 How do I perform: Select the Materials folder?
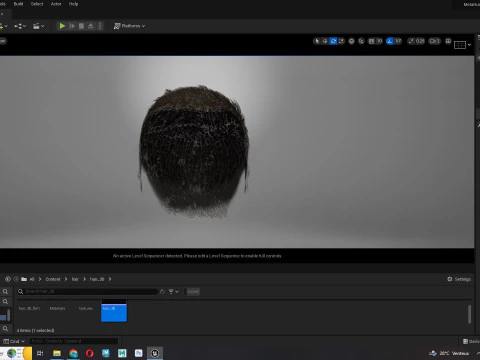57,308
